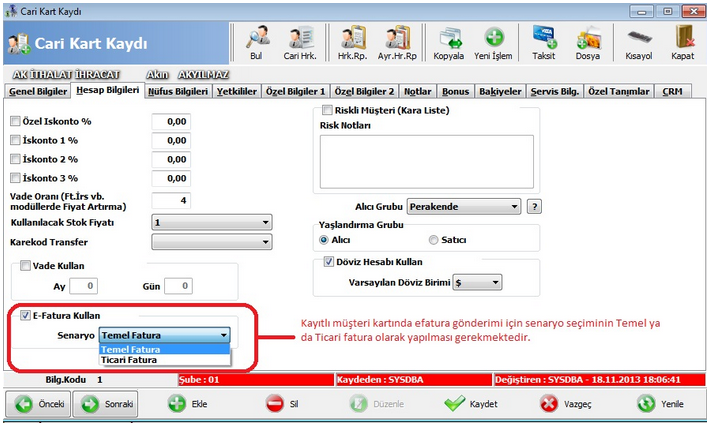The height and width of the screenshot is (426, 712).
Task: Click the Vade Oranı field
Action: (x=171, y=200)
